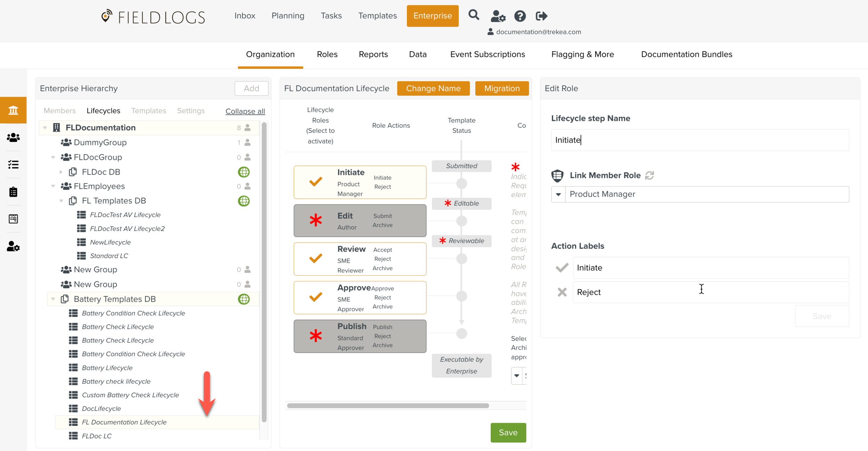Click the FLDocumentation members count icon
This screenshot has width=868, height=451.
point(248,128)
